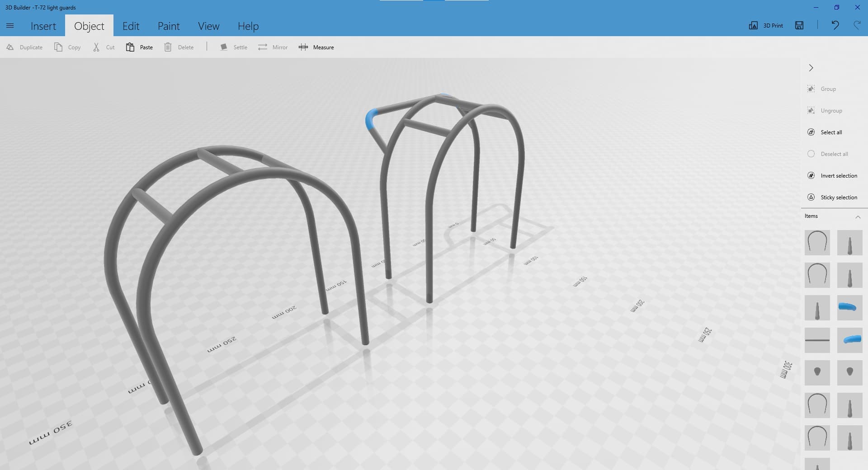Collapse the Items list section
Viewport: 868px width, 470px height.
(858, 216)
